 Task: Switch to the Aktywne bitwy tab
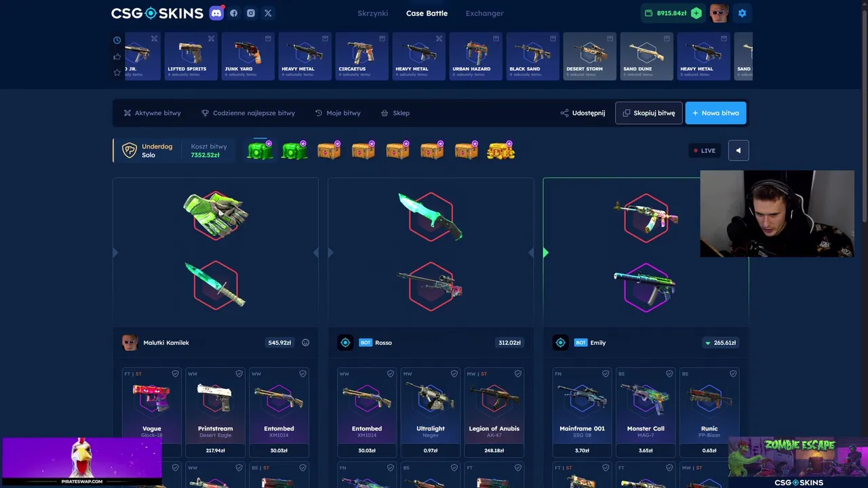153,113
